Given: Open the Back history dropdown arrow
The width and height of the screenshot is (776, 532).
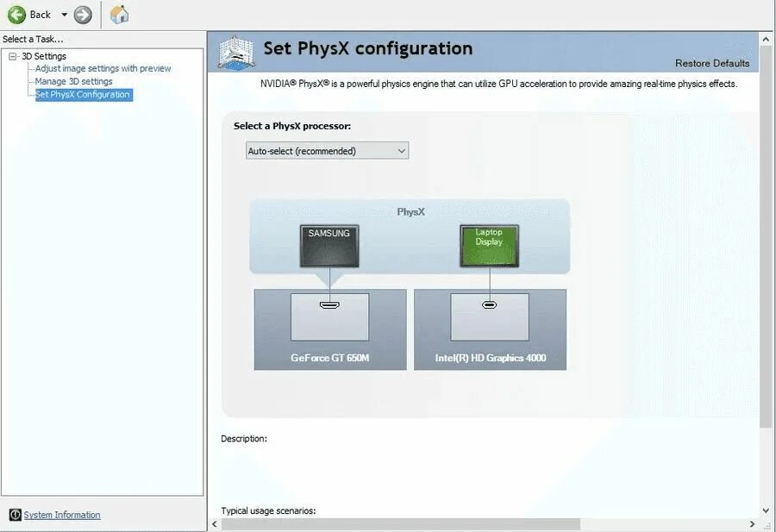Looking at the screenshot, I should (65, 15).
